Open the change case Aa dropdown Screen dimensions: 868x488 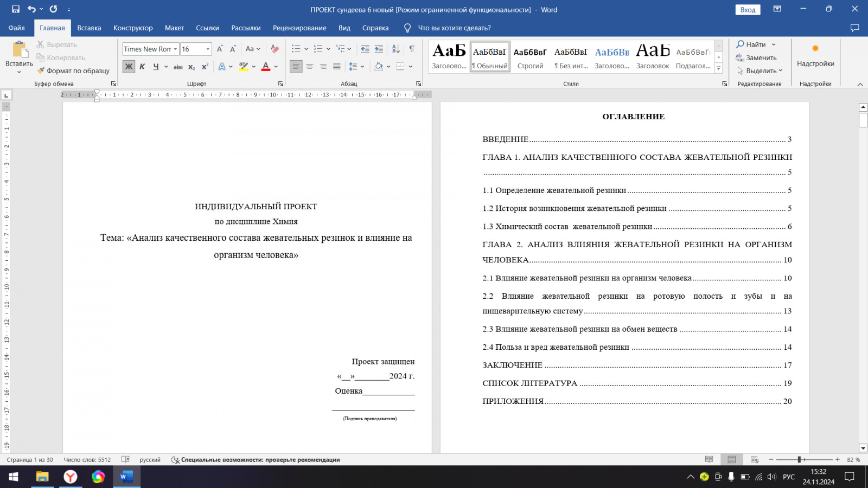point(253,49)
